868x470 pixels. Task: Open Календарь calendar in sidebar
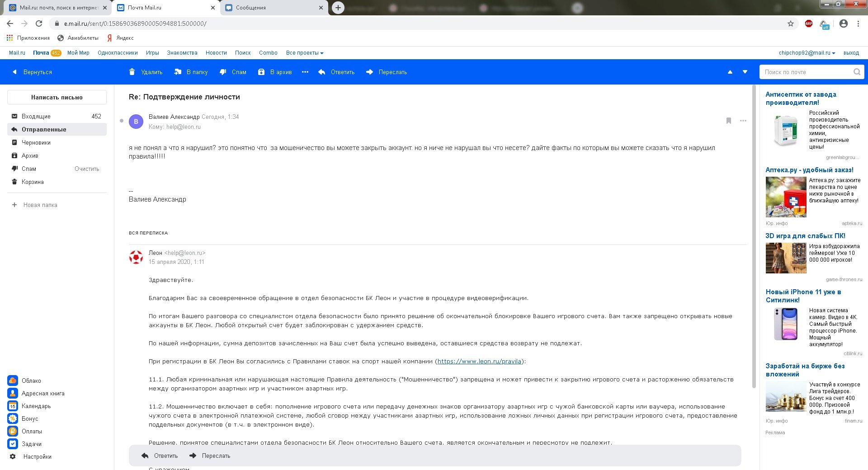point(13,406)
